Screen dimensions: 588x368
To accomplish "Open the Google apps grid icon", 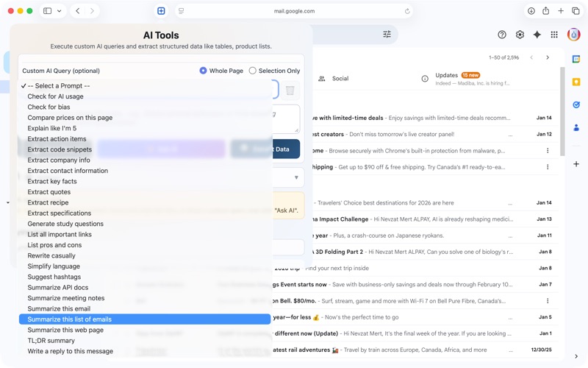I will pos(554,35).
